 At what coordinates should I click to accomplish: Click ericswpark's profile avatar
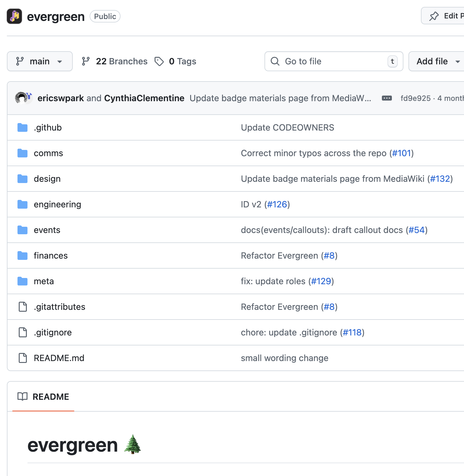(x=21, y=98)
